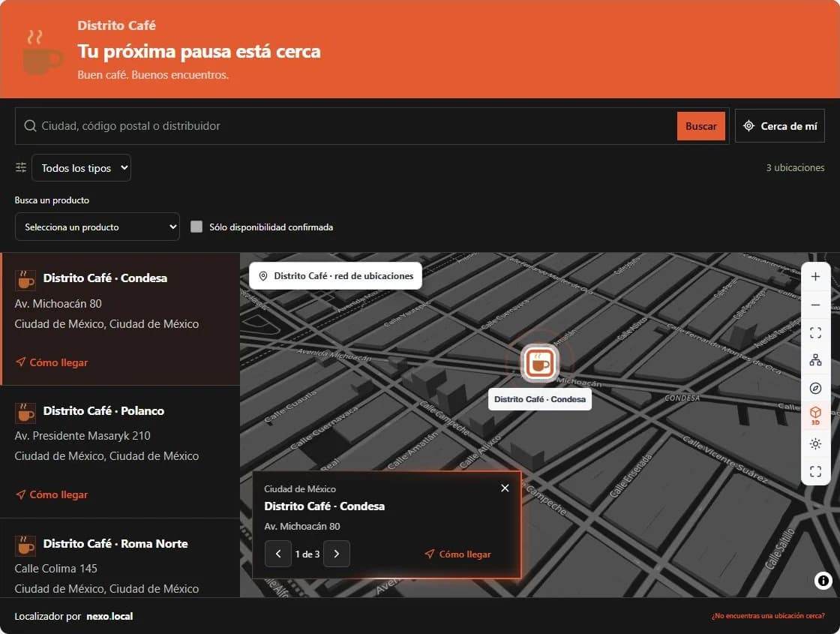Click the Distrito Café · Condesa map label

click(539, 399)
